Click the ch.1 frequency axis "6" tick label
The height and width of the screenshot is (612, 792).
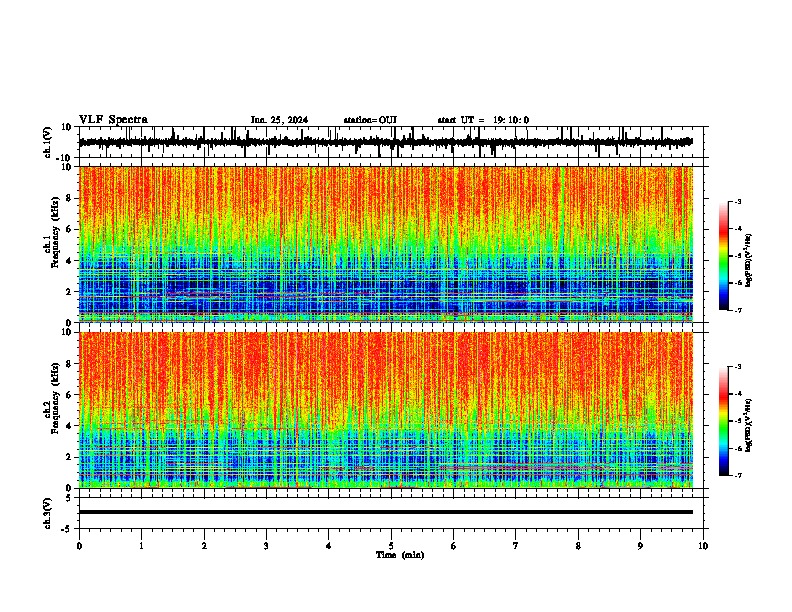(x=69, y=229)
